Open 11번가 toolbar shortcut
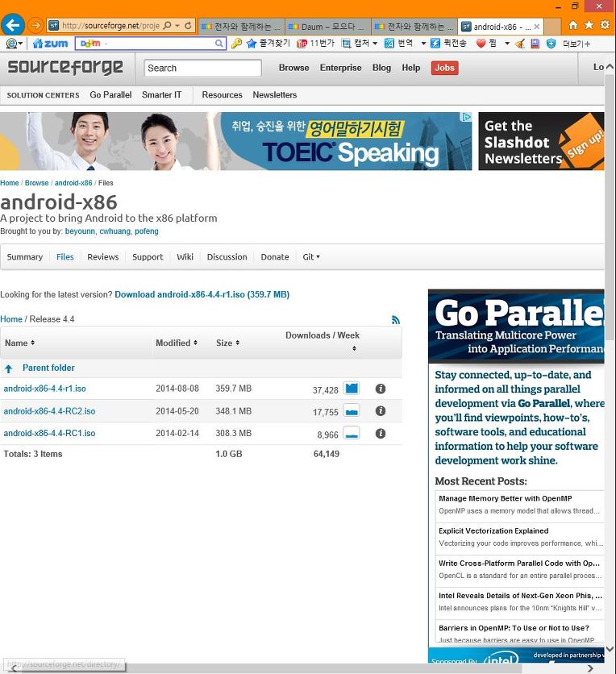Image resolution: width=616 pixels, height=674 pixels. pos(315,44)
